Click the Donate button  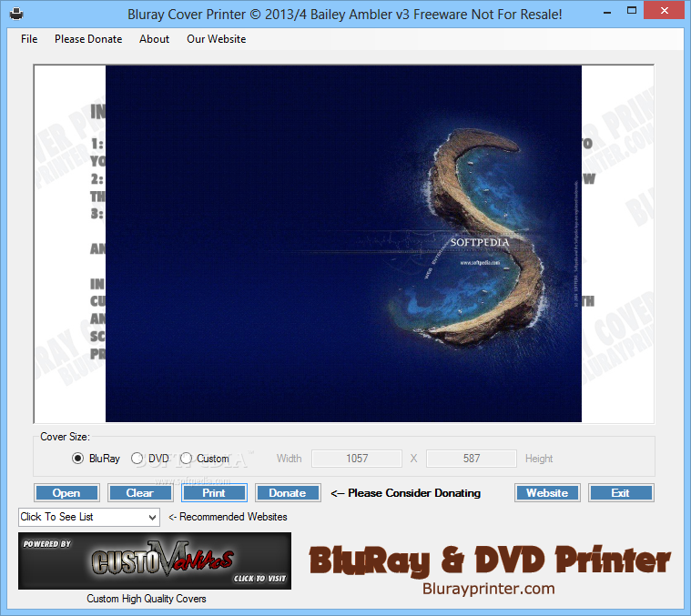288,493
